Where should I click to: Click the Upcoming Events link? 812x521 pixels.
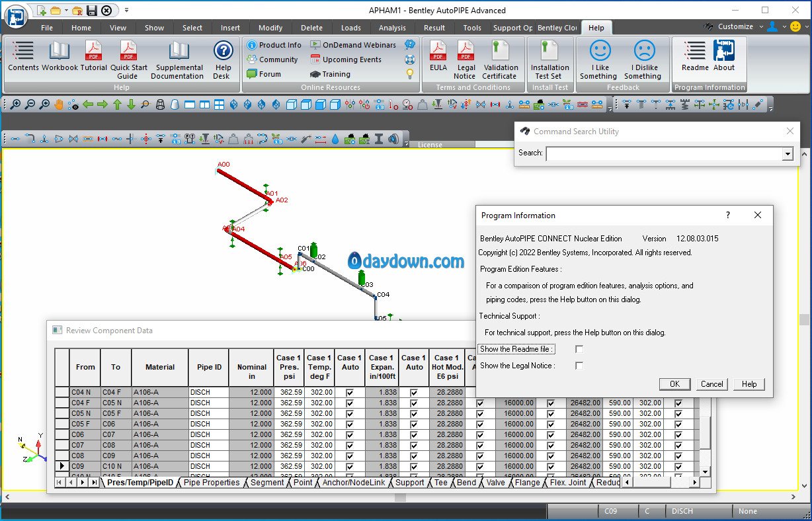[346, 60]
